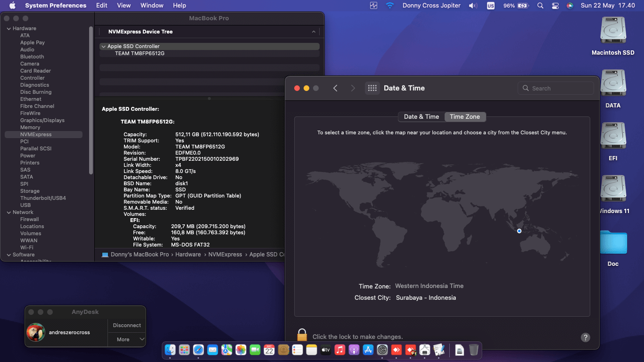Viewport: 644px width, 362px height.
Task: Select Storage in the sidebar
Action: pyautogui.click(x=30, y=191)
